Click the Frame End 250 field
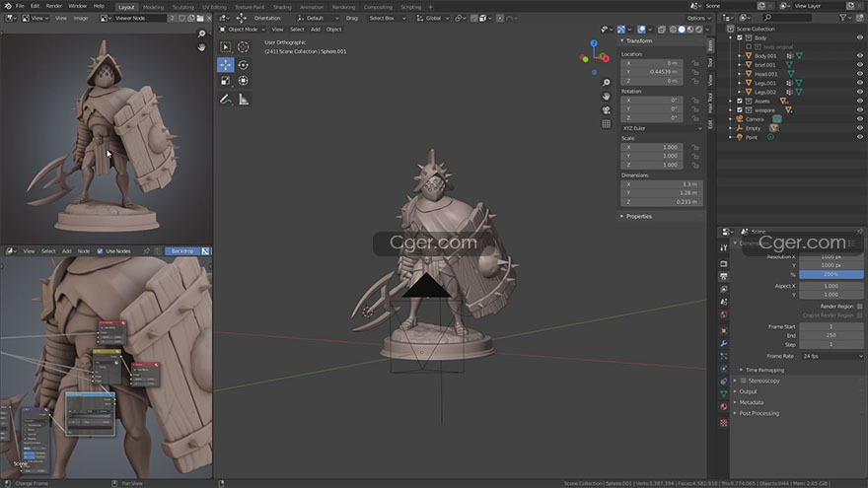The height and width of the screenshot is (488, 868). (831, 335)
